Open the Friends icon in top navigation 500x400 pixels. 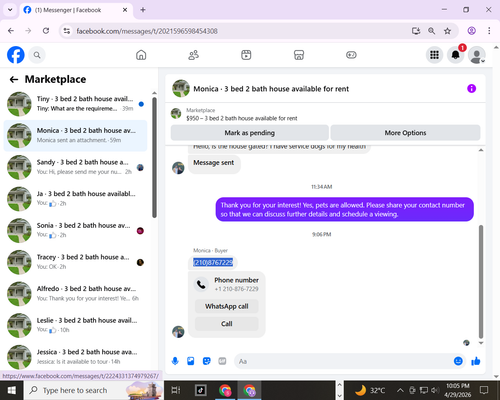194,55
